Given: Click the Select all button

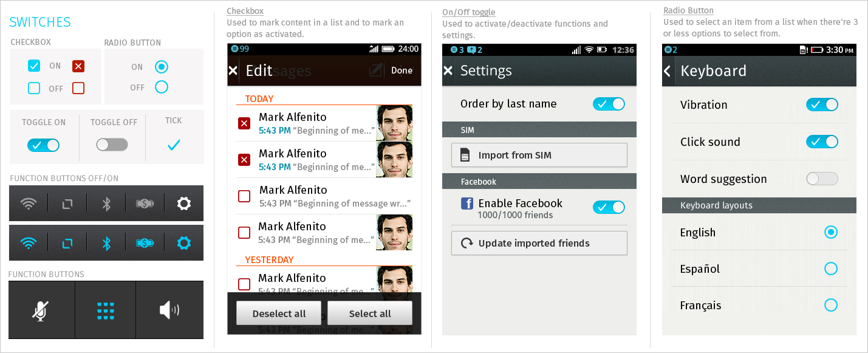Looking at the screenshot, I should click(370, 314).
